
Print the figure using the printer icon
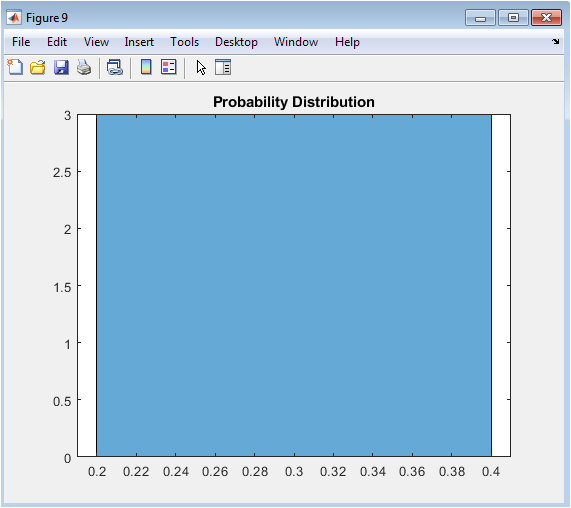pos(84,67)
